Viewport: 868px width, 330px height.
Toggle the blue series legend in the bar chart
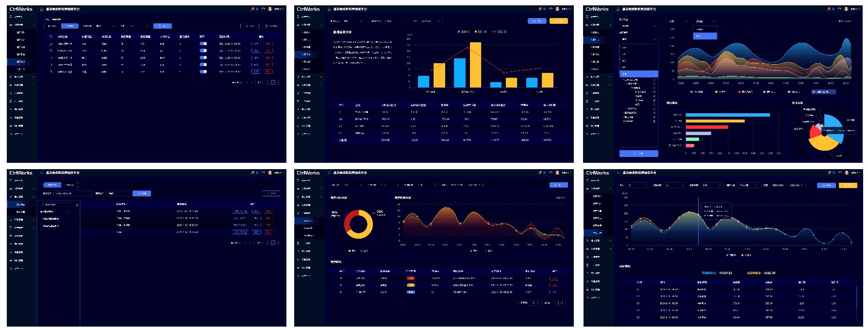pos(464,32)
